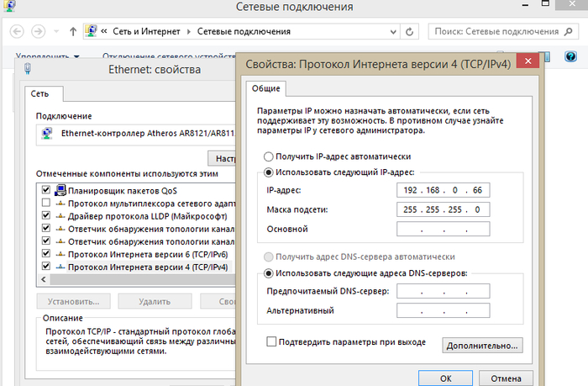Click the 'Дополнительно...' button
The height and width of the screenshot is (386, 588).
point(483,345)
